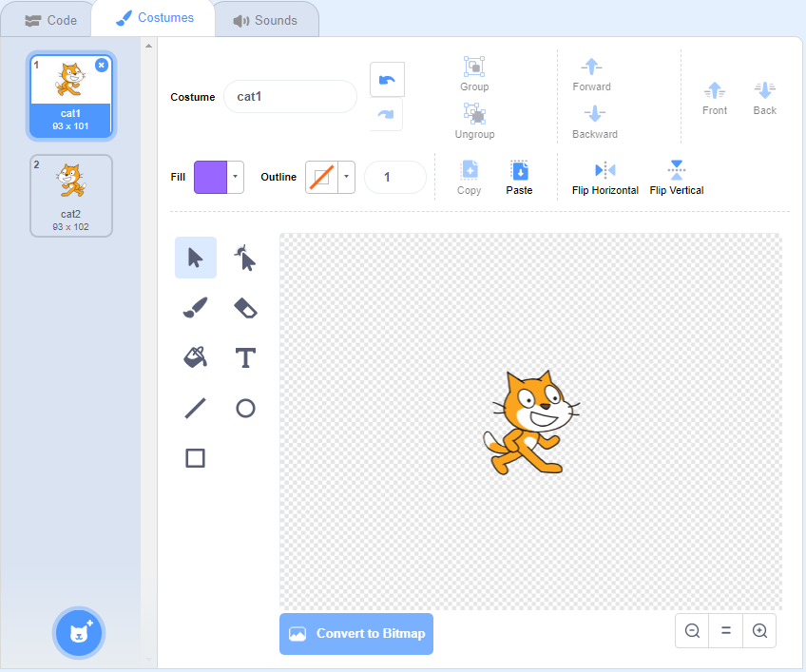
Task: Open the Choose a Costume button
Action: [x=79, y=633]
